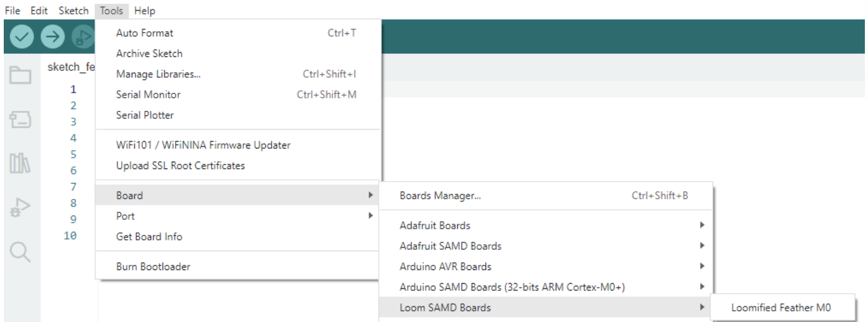This screenshot has width=868, height=322.
Task: Open the Help menu
Action: [x=144, y=11]
